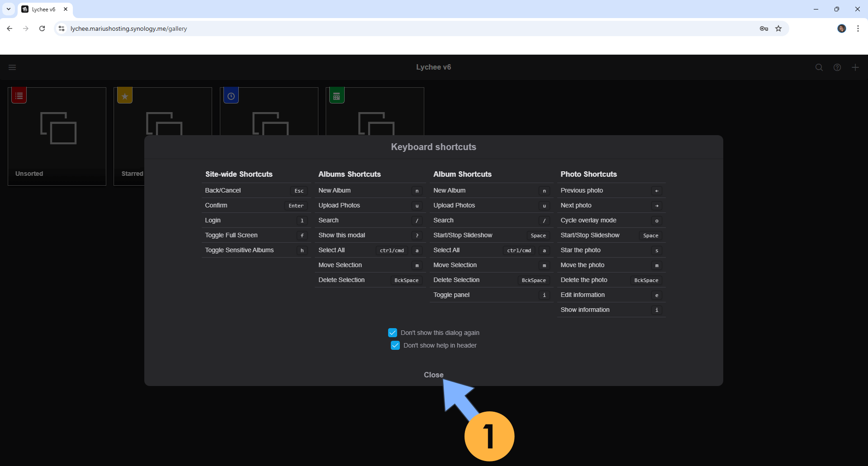Go forward in the browser
Image resolution: width=868 pixels, height=466 pixels.
pos(26,28)
